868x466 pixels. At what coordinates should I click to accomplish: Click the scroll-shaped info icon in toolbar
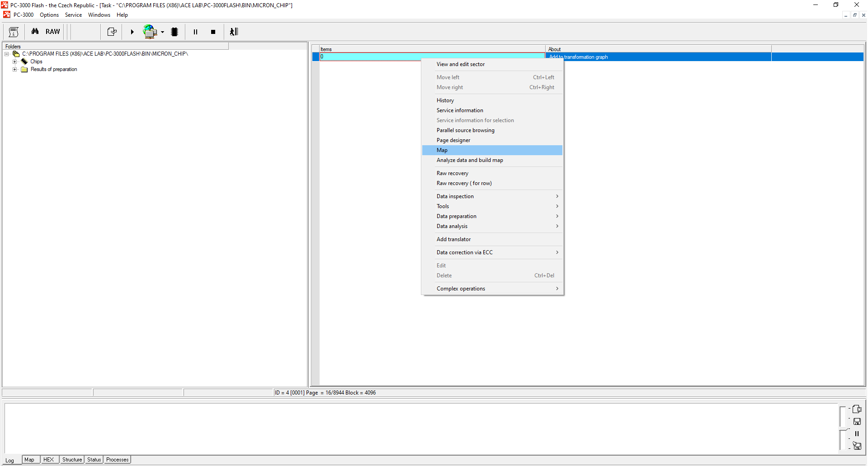14,32
